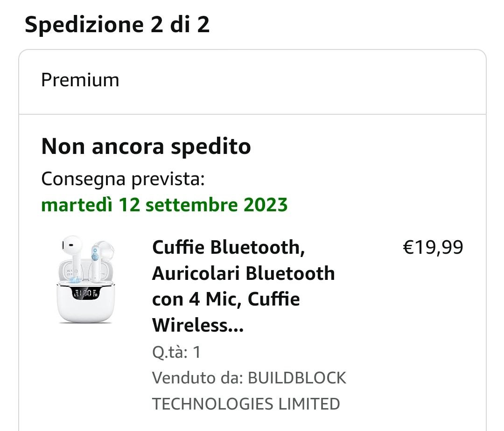Screen dimensions: 504x431
Task: Click the battery LED display on charging case
Action: coord(85,293)
